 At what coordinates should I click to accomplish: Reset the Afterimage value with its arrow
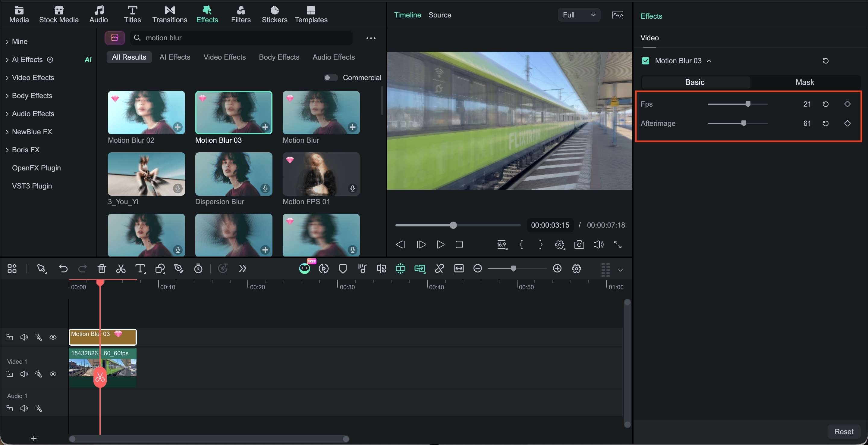(826, 123)
